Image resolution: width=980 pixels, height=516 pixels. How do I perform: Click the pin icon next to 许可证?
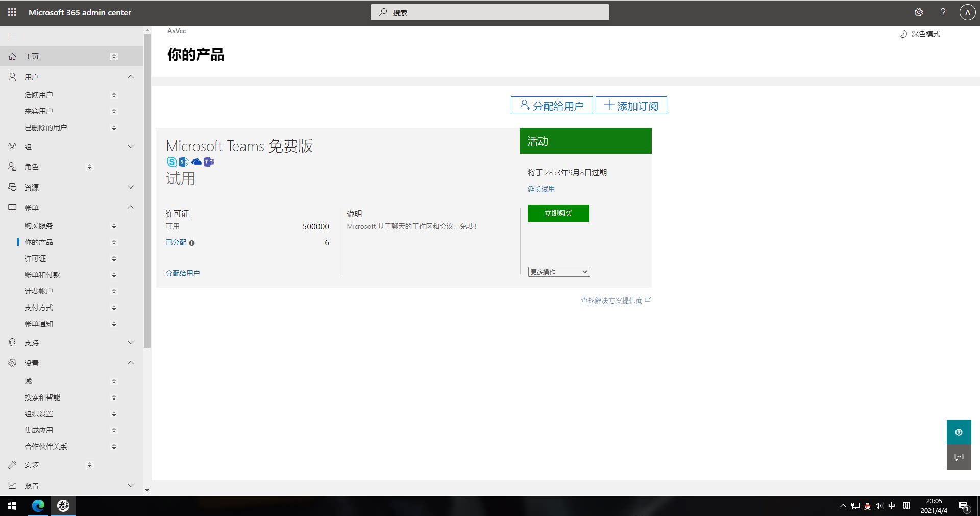coord(114,259)
